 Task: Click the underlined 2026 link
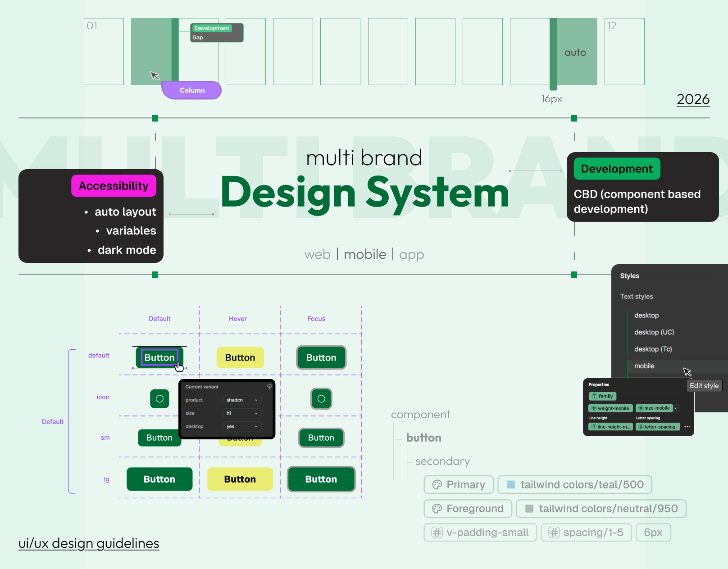[x=693, y=99]
